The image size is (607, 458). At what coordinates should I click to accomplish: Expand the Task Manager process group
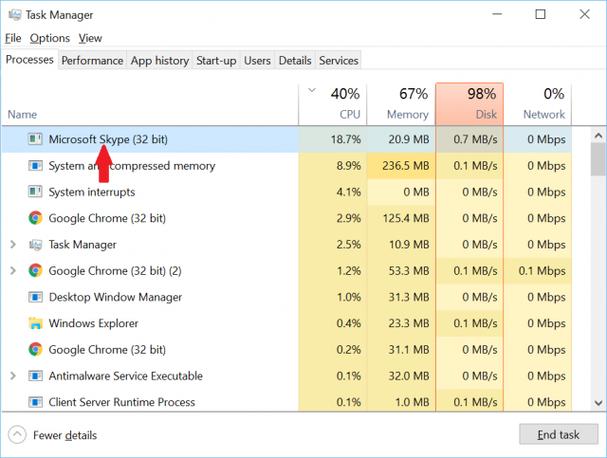coord(13,244)
